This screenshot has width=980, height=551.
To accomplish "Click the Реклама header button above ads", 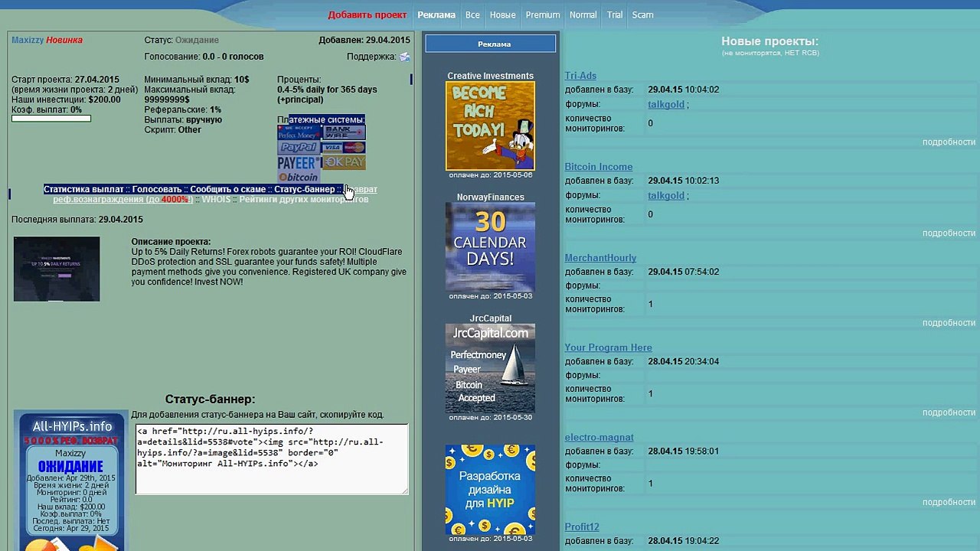I will click(x=491, y=44).
